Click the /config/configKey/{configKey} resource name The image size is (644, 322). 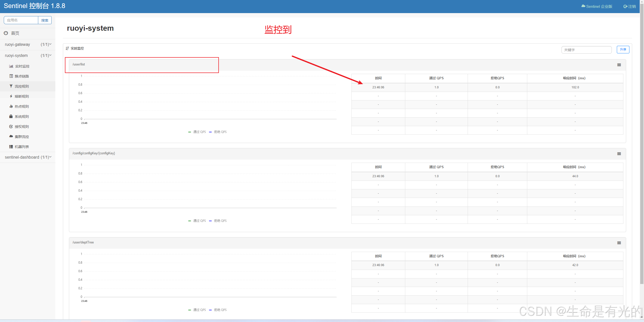coord(94,153)
